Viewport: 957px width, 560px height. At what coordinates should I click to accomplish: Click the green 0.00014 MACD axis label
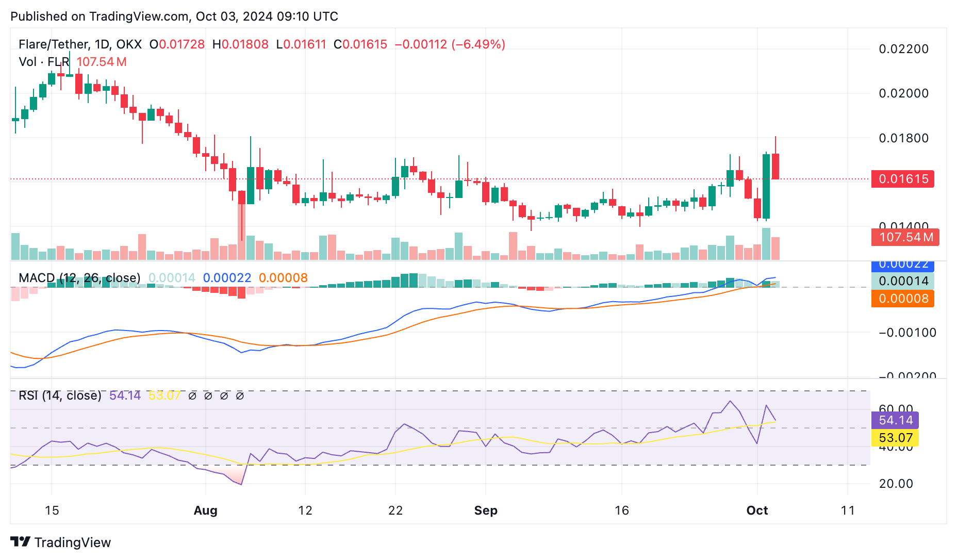903,281
